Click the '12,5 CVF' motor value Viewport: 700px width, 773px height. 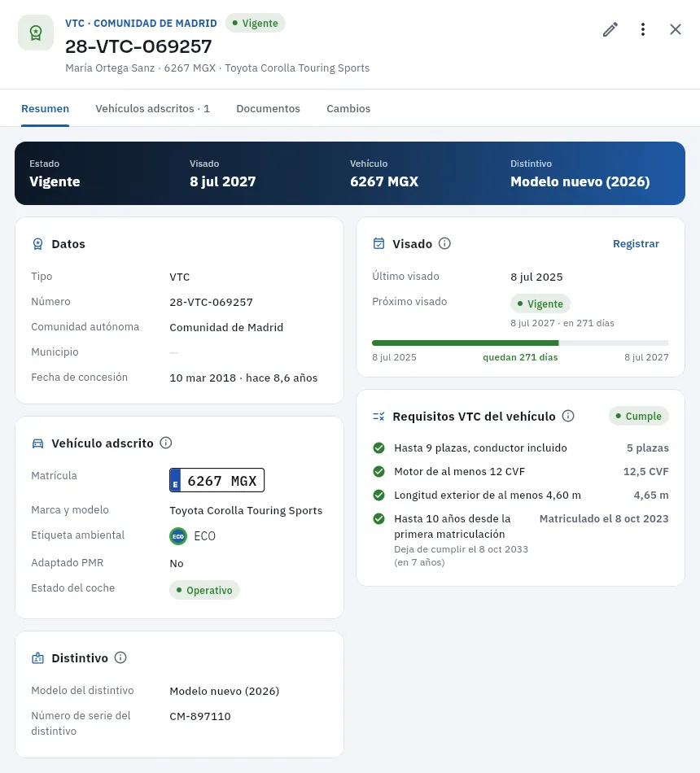point(645,471)
